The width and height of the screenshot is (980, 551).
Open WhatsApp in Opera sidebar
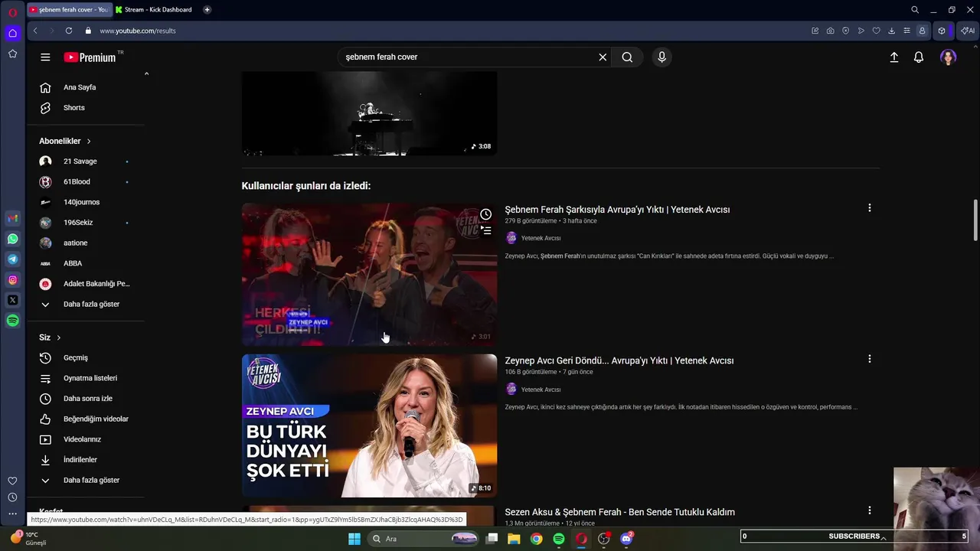pyautogui.click(x=12, y=239)
